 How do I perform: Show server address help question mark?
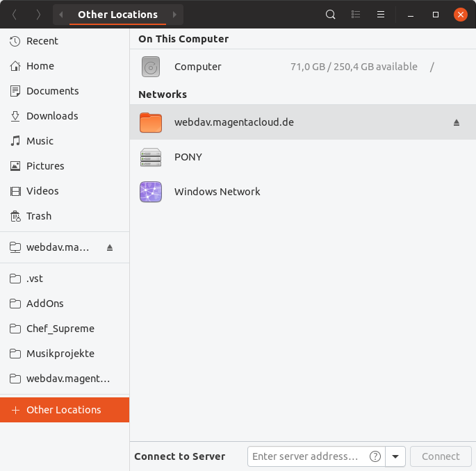coord(375,456)
